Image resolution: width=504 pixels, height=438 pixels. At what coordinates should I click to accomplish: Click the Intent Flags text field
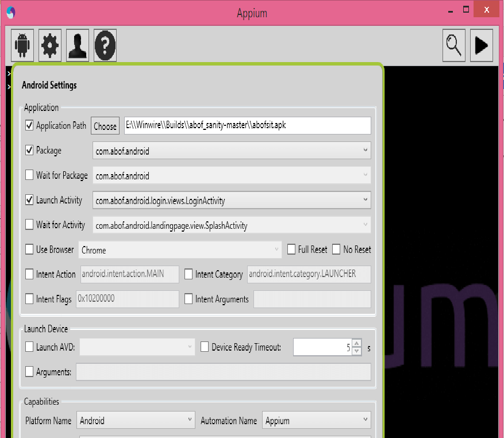[x=127, y=299]
